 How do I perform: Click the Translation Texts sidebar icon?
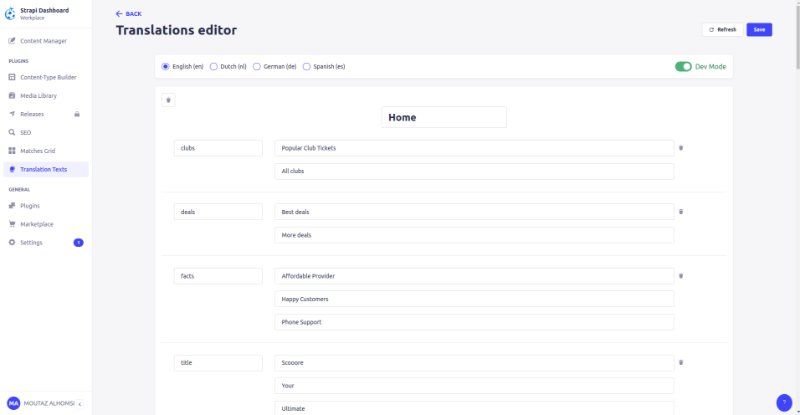(x=12, y=169)
